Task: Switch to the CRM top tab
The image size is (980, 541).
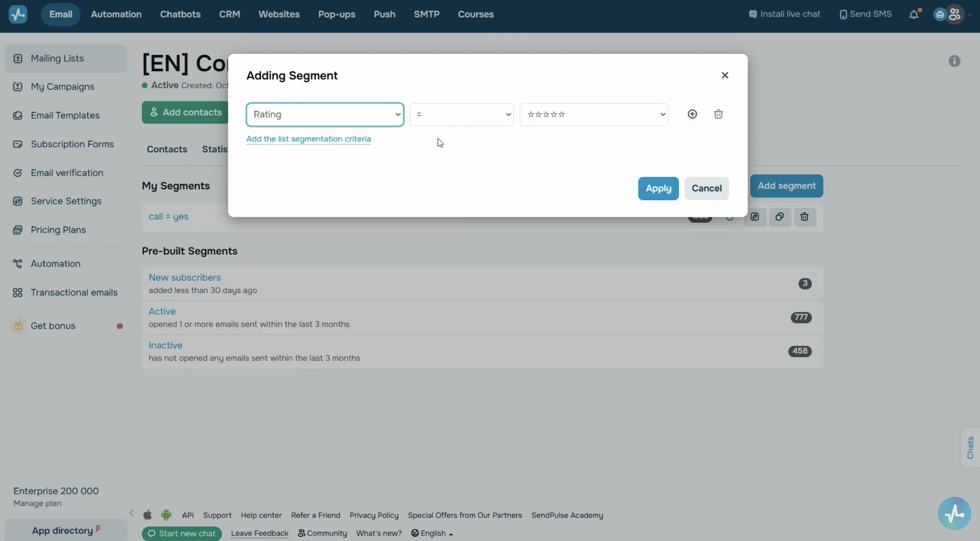Action: click(230, 14)
